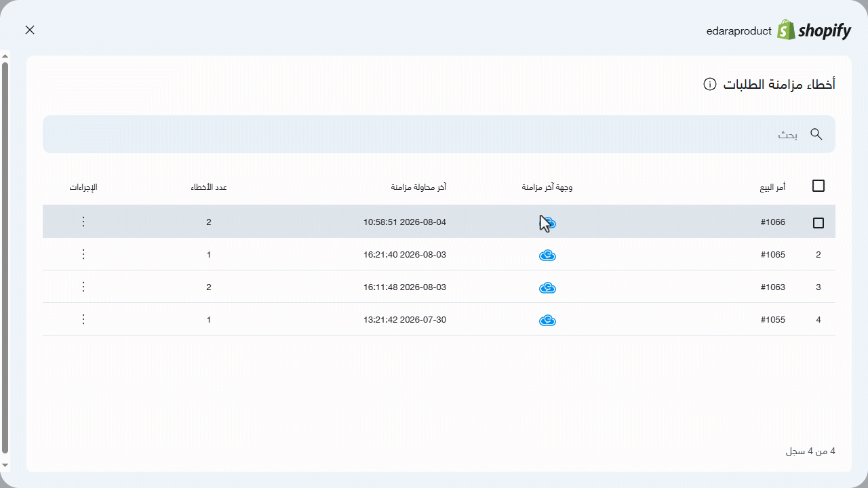
Task: Open actions menu for order #1063
Action: point(83,287)
